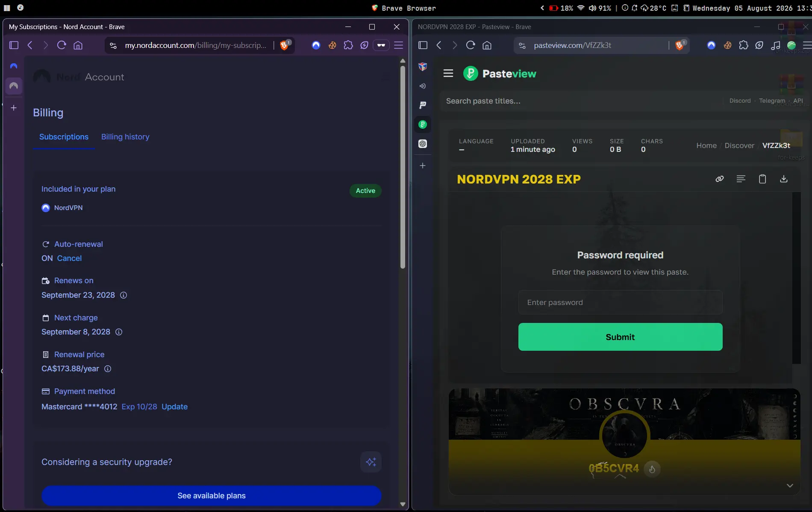Open NordVPN extension in Pasteview window
Image resolution: width=812 pixels, height=512 pixels.
[711, 45]
